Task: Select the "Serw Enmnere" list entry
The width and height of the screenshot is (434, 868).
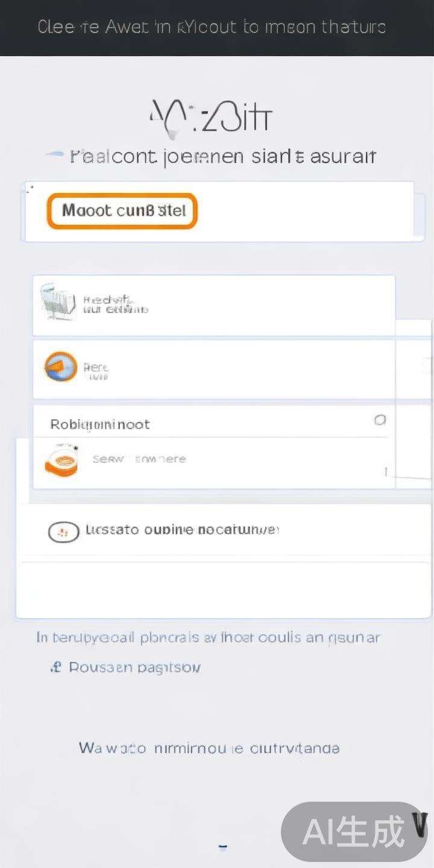Action: coord(139,459)
